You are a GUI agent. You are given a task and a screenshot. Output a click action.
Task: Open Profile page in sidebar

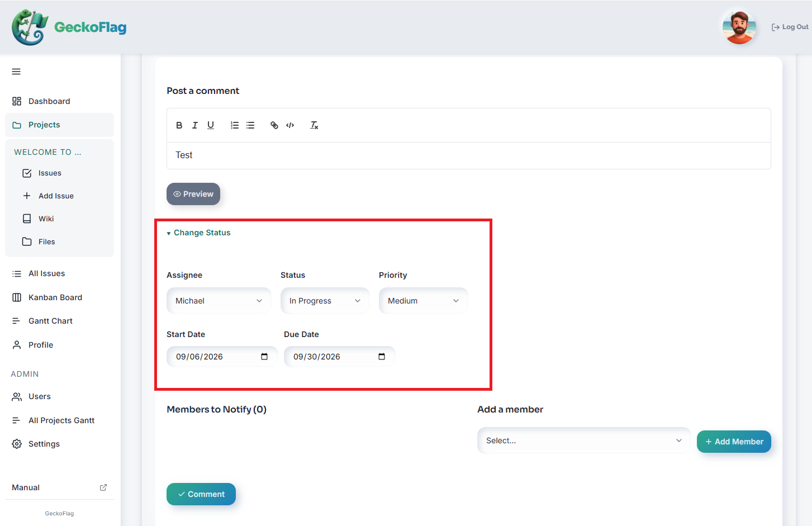point(59,345)
